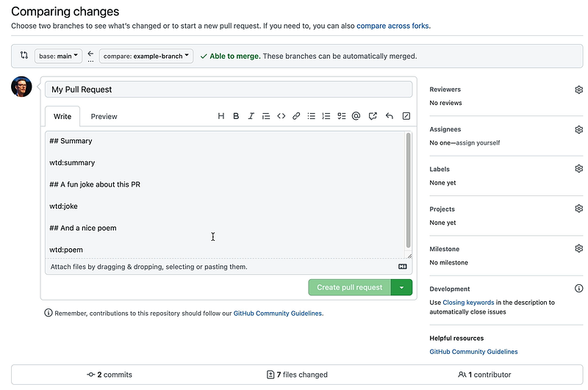Reference an issue or pull request icon

point(373,116)
